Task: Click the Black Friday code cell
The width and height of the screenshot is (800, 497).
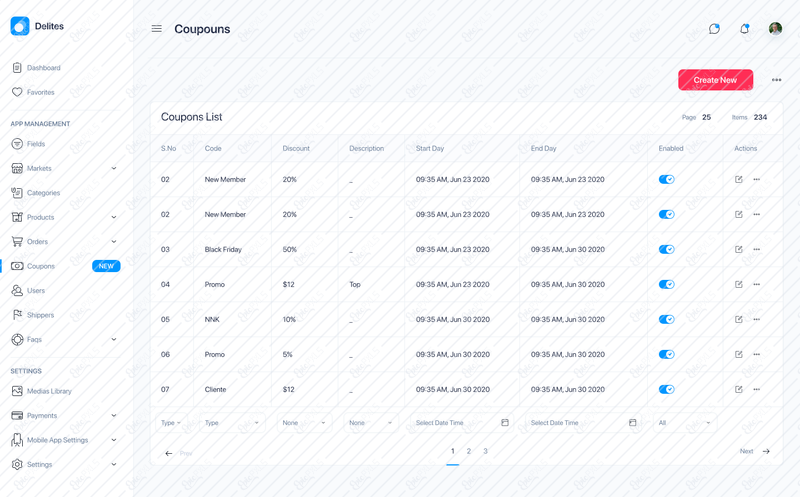Action: [x=223, y=249]
